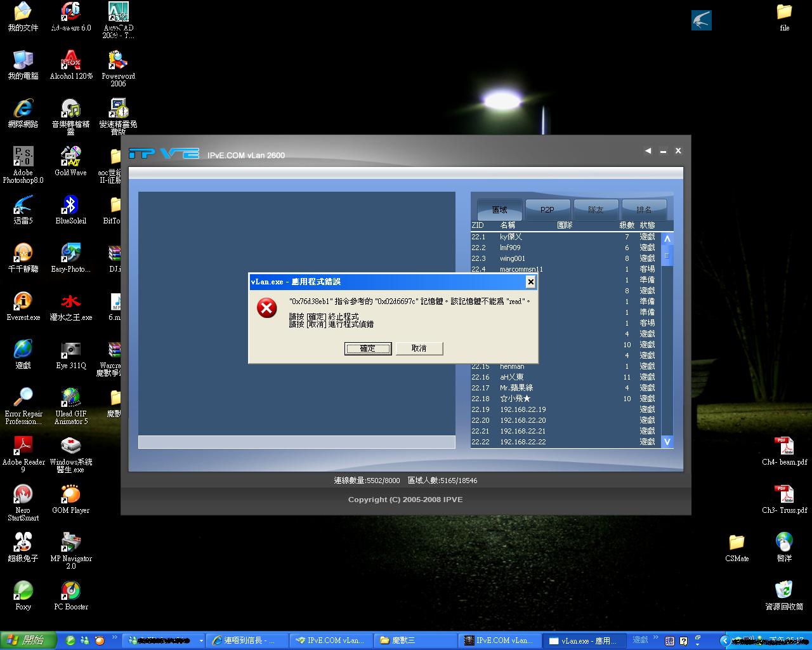The height and width of the screenshot is (650, 812).
Task: Select the 排名 tab
Action: (x=644, y=209)
